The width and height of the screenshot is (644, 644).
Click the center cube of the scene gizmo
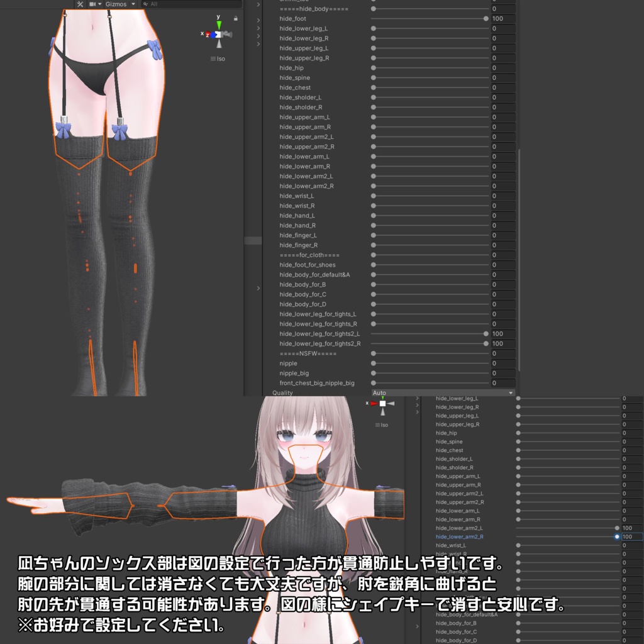click(x=218, y=34)
